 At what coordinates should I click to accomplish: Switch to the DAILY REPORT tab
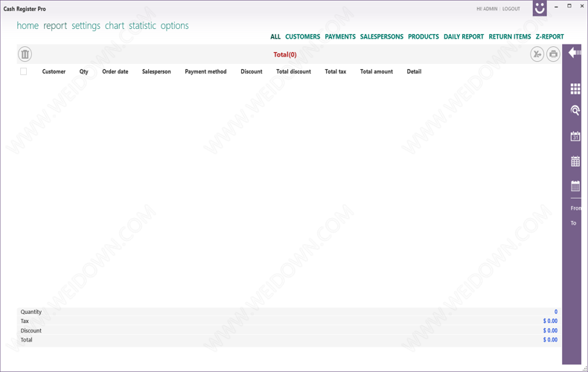tap(464, 36)
